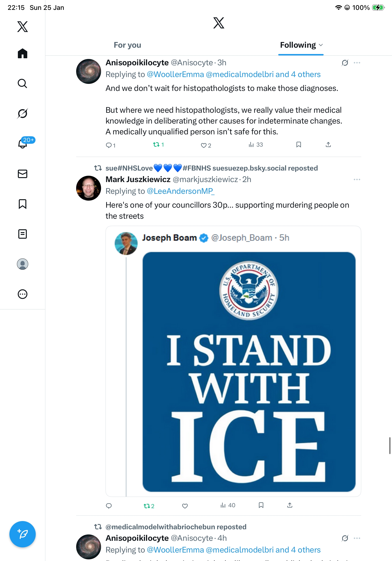Open the Search icon in sidebar
This screenshot has width=392, height=561.
(x=23, y=84)
